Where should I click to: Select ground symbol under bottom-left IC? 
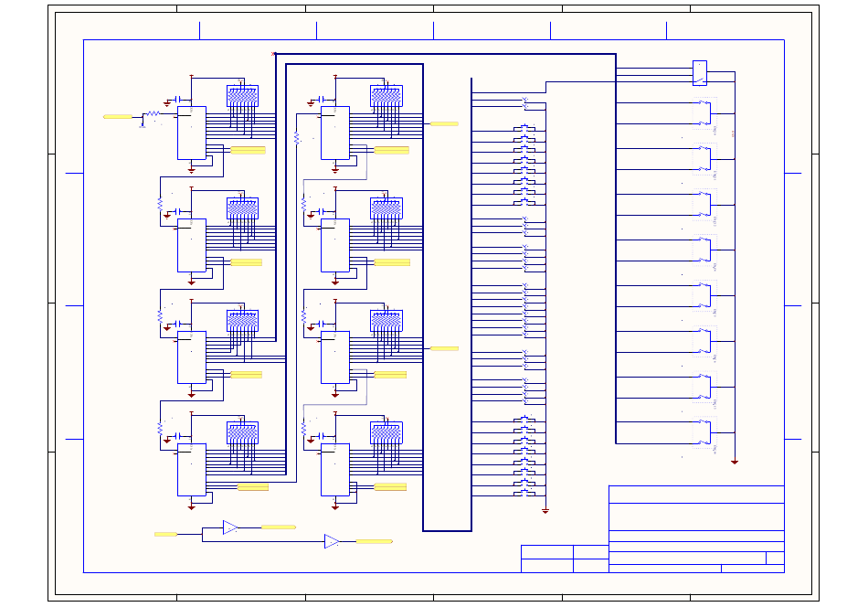192,507
